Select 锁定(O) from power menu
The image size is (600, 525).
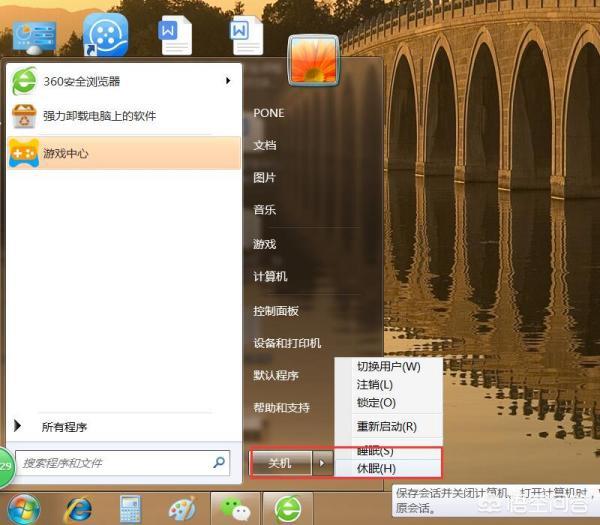click(x=388, y=402)
